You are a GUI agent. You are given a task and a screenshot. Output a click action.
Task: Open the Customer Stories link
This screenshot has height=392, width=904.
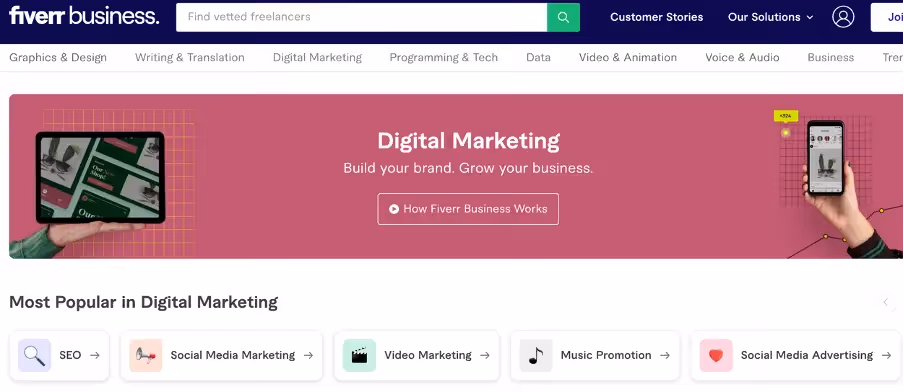(x=657, y=17)
